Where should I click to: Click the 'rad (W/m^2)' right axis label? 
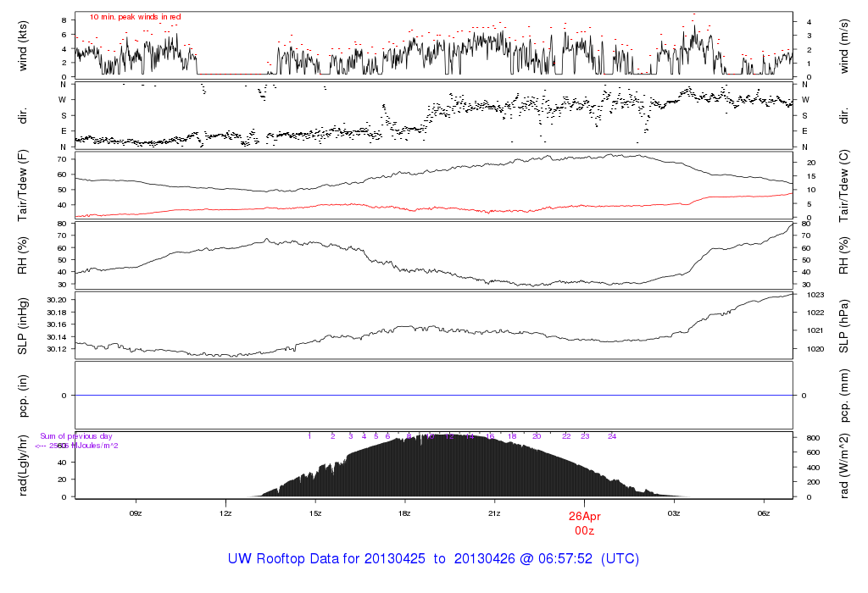[843, 464]
